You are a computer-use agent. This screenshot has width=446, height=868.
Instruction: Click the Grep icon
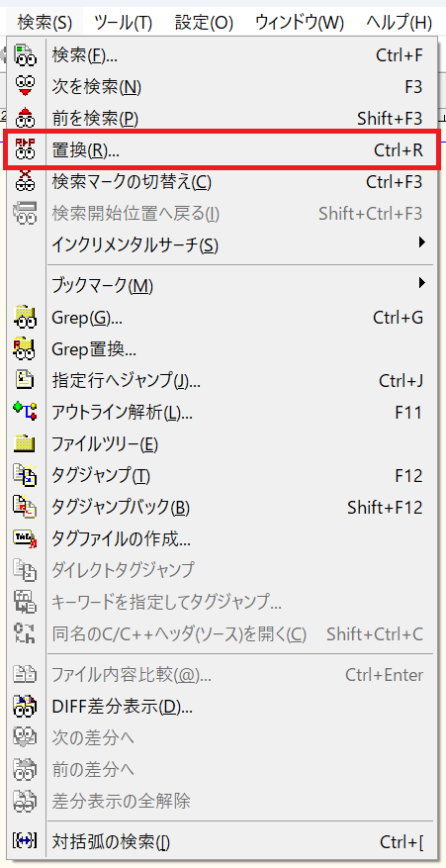click(x=25, y=317)
